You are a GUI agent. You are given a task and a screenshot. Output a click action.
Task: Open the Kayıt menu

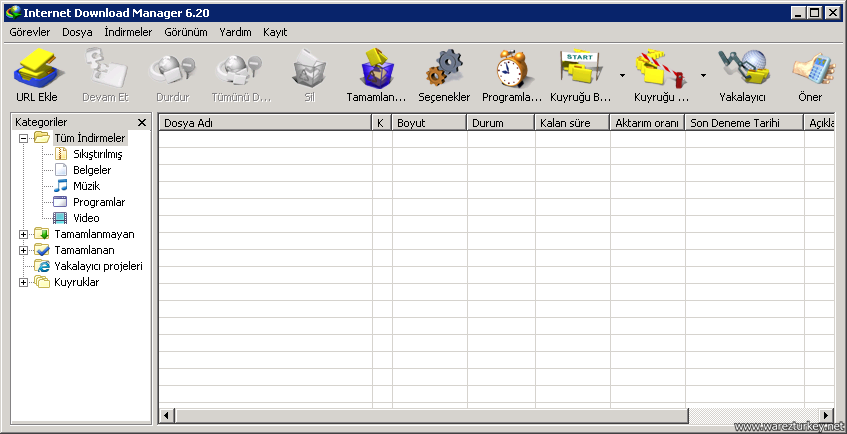[x=275, y=32]
